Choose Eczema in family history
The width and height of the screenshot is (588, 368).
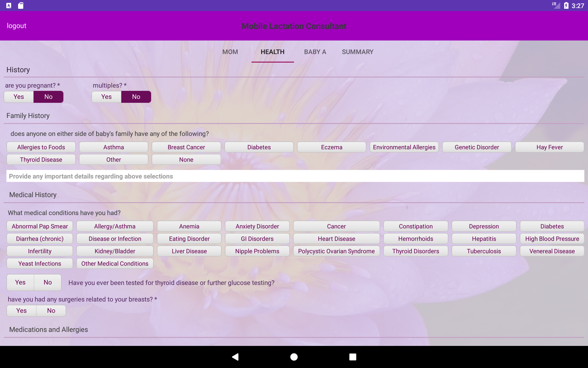332,147
